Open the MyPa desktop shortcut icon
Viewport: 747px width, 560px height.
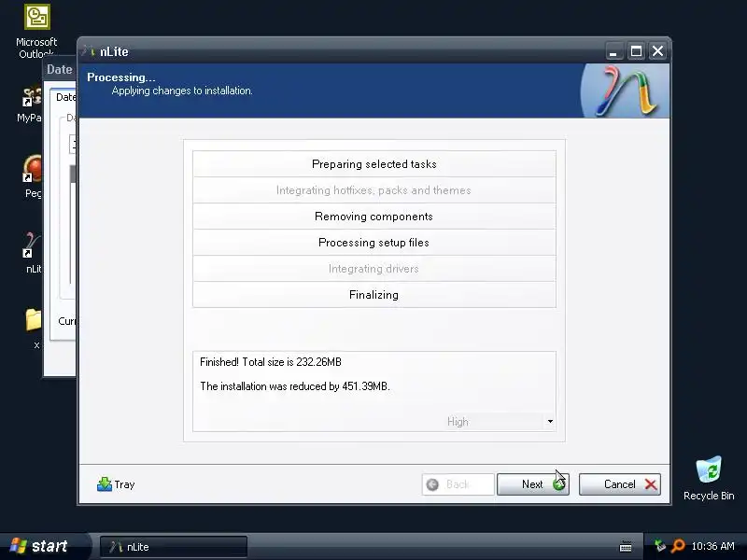pyautogui.click(x=31, y=105)
